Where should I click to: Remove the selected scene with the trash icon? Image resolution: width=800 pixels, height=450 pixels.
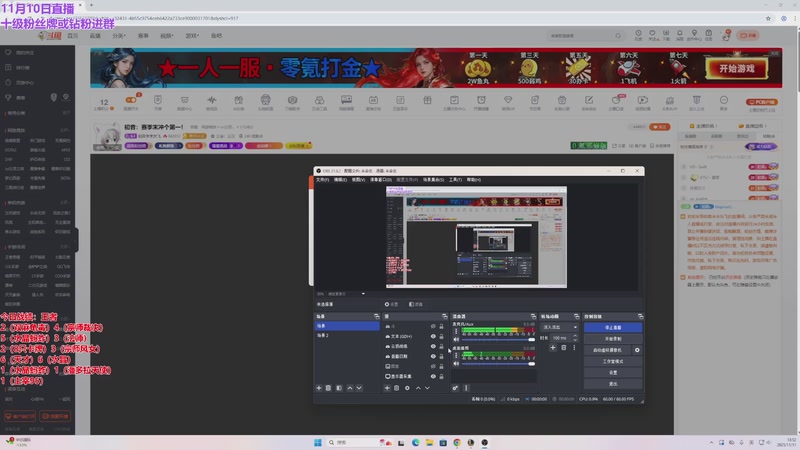[329, 388]
